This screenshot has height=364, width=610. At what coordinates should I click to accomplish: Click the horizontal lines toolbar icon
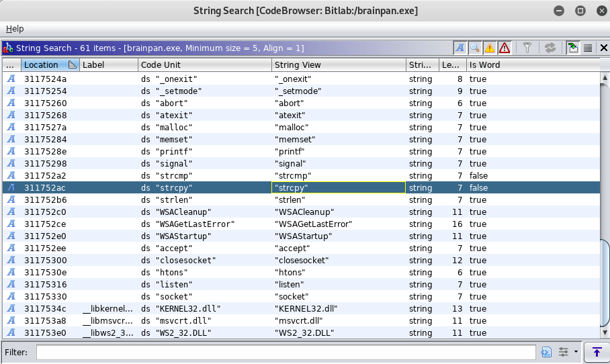click(588, 48)
